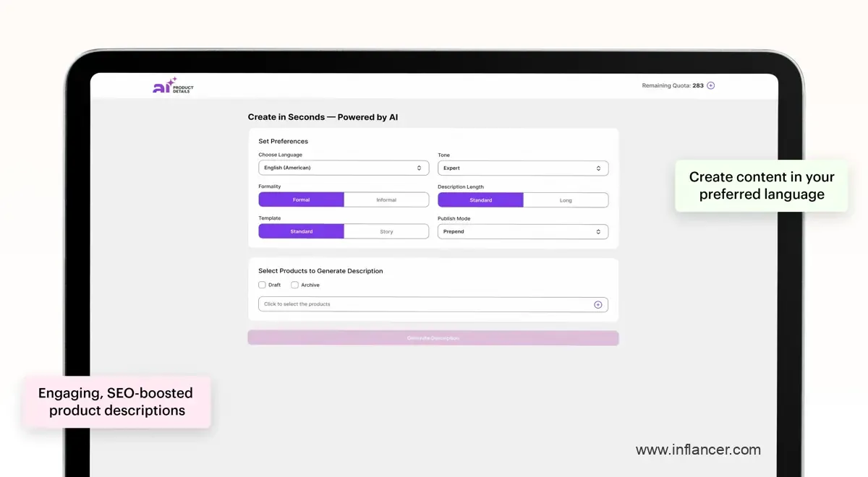Check the Archive checkbox
This screenshot has width=868, height=477.
(x=294, y=285)
